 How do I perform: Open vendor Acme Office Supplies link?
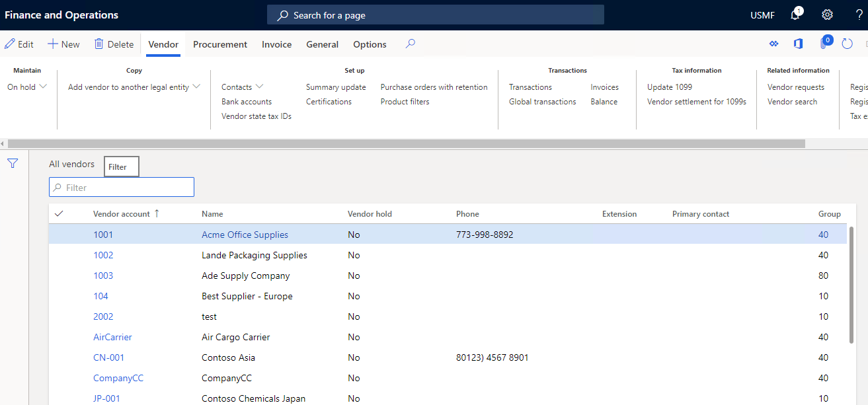[x=245, y=235]
